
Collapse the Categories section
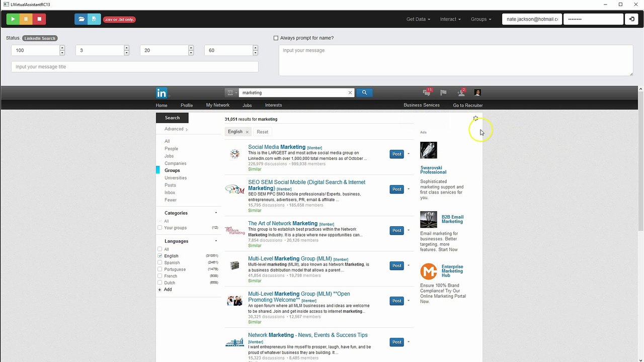(216, 213)
